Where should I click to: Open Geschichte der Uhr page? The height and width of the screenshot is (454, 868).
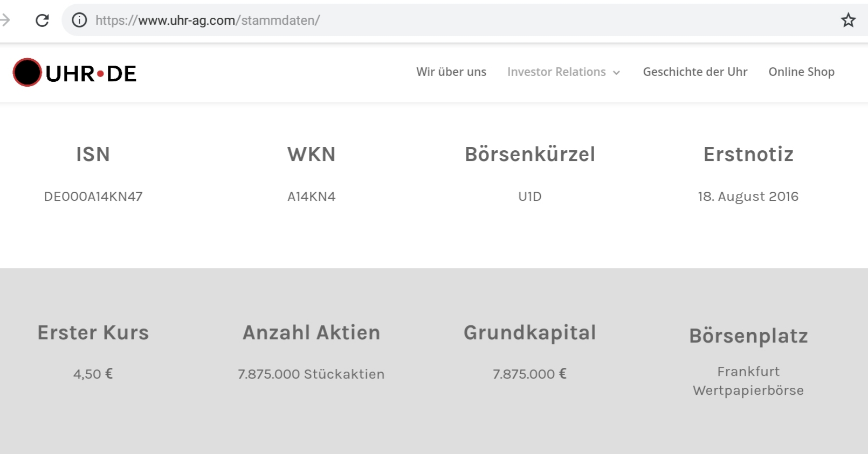point(695,72)
